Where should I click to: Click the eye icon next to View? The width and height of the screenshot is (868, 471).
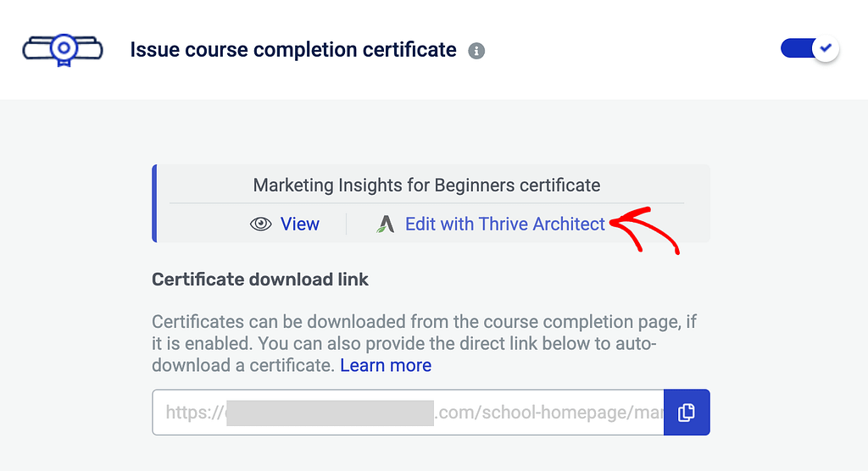[261, 224]
